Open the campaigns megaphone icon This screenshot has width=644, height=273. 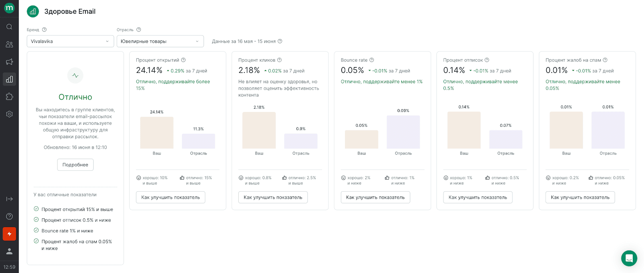[9, 62]
